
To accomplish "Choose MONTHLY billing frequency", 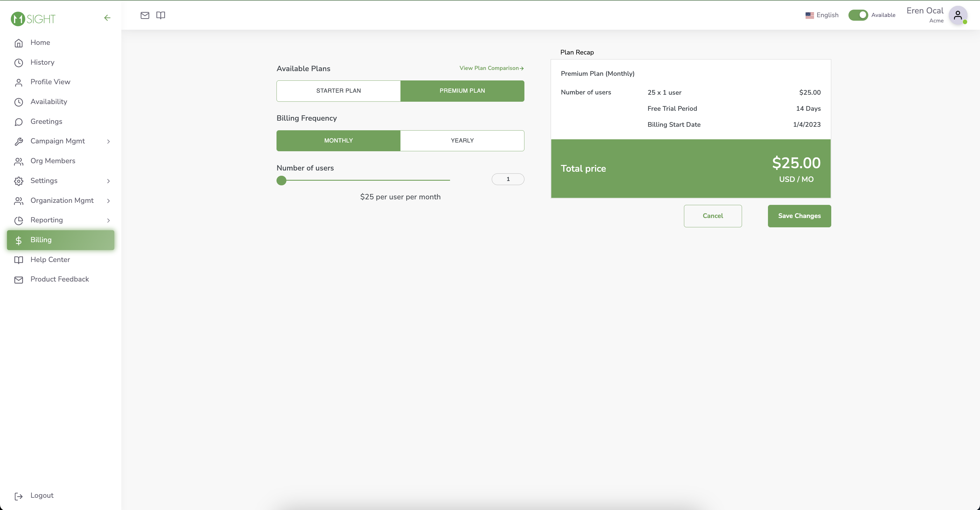I will (338, 140).
